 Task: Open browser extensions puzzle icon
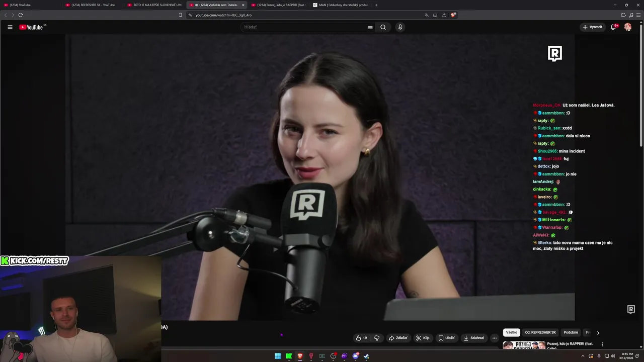pyautogui.click(x=623, y=15)
